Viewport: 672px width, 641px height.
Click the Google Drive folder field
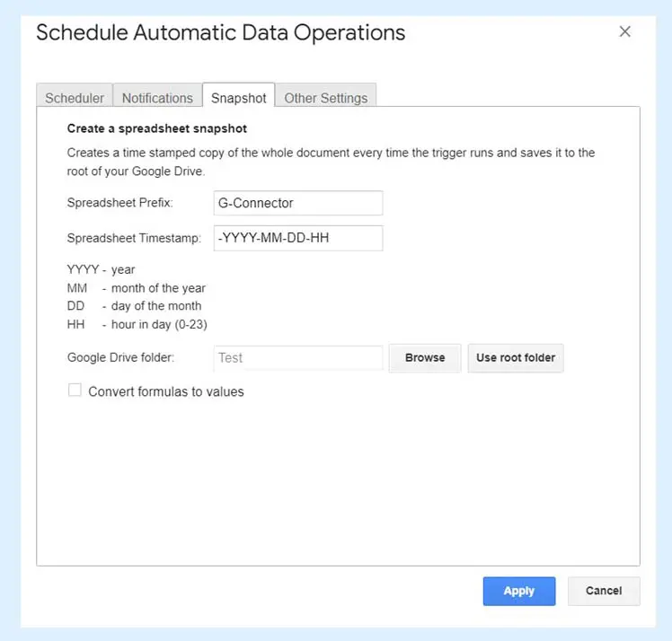[x=298, y=357]
